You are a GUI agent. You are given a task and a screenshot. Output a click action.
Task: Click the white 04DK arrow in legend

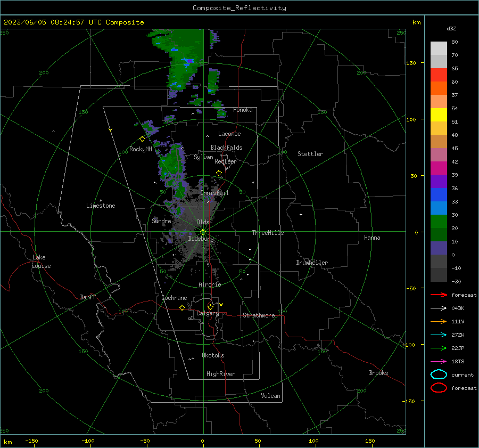pos(439,308)
